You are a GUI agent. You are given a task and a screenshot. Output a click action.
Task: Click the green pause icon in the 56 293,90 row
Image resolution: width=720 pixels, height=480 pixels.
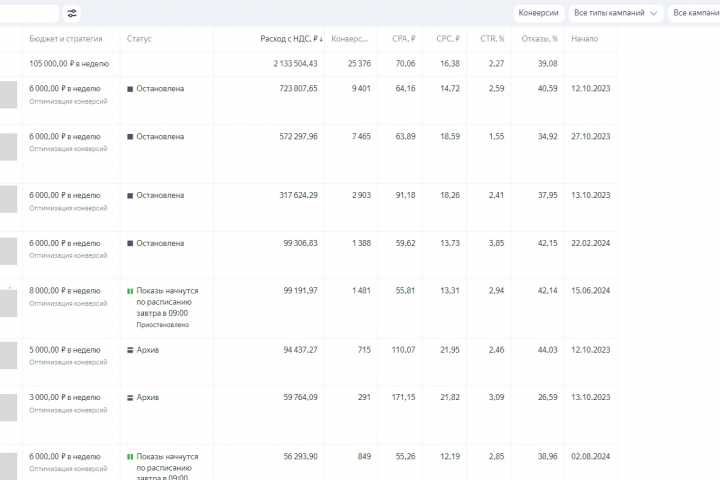click(x=130, y=456)
